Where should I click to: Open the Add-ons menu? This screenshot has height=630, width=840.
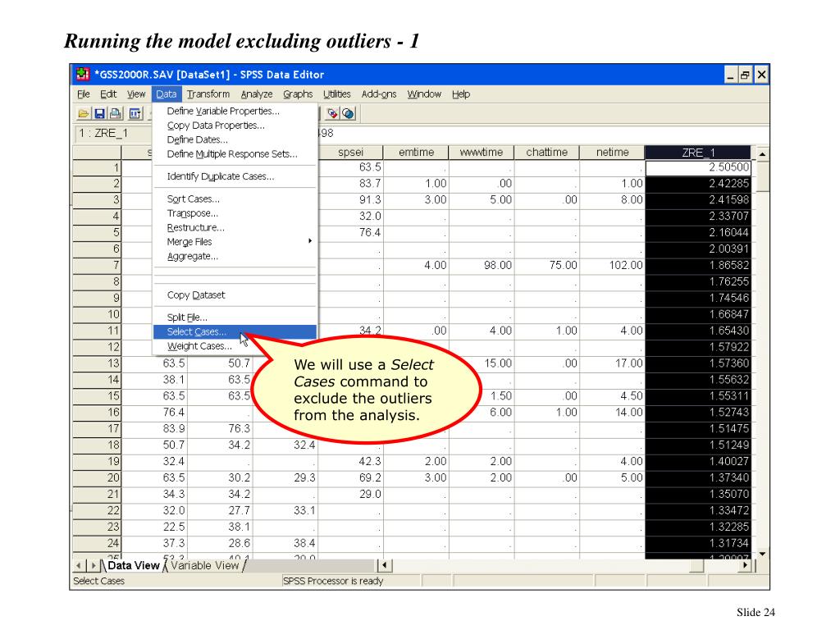coord(379,94)
